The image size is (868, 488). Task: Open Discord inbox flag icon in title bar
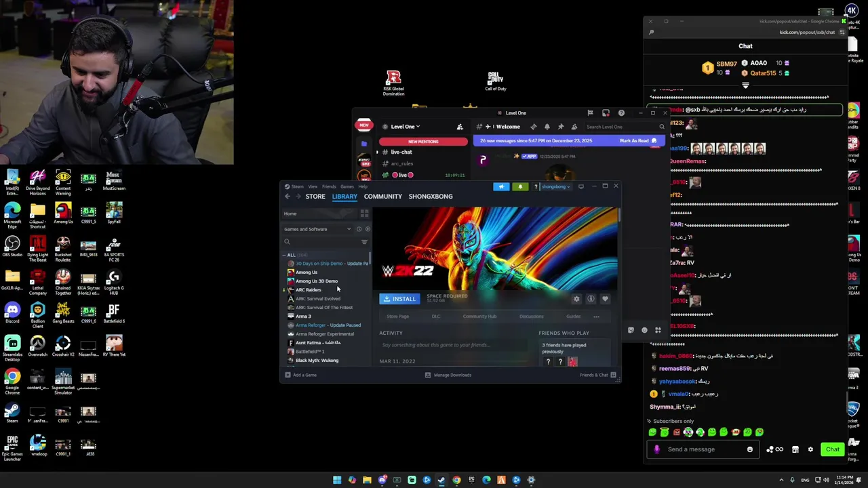pyautogui.click(x=590, y=113)
